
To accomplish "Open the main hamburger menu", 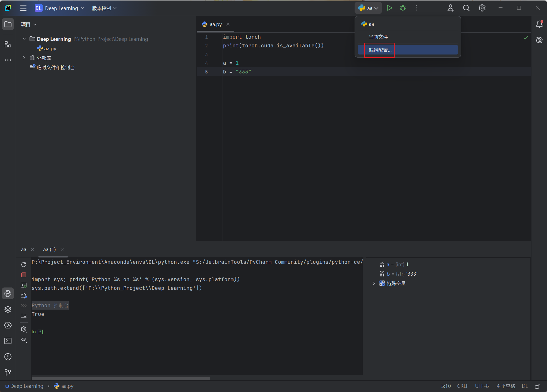I will coord(23,8).
